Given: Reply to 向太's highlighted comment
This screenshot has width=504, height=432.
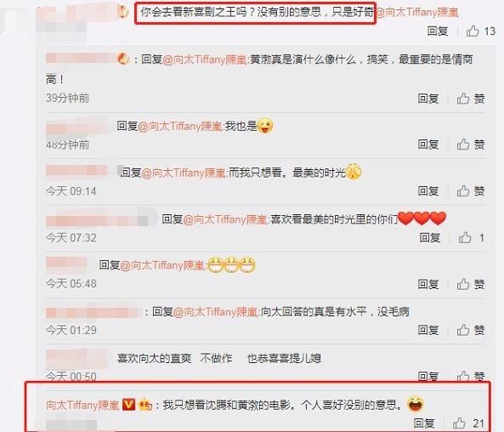Looking at the screenshot, I should [424, 423].
